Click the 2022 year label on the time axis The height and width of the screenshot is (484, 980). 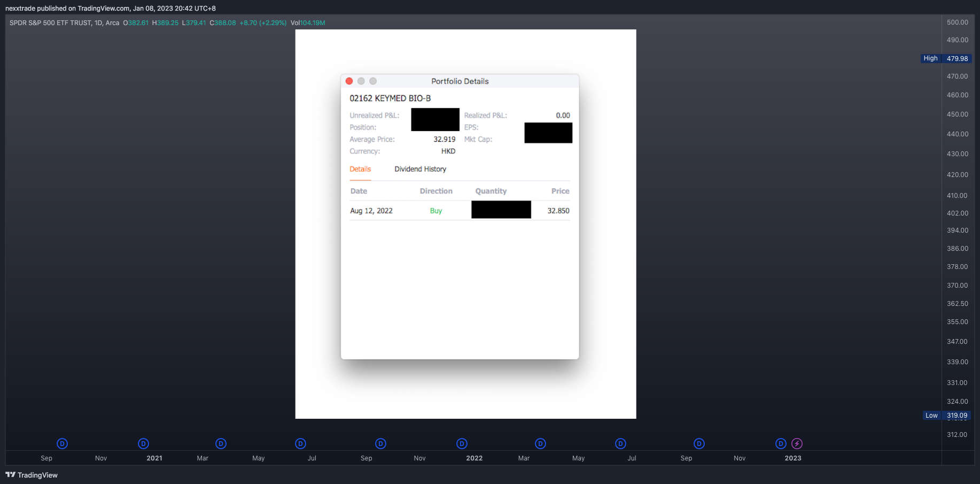pos(474,458)
